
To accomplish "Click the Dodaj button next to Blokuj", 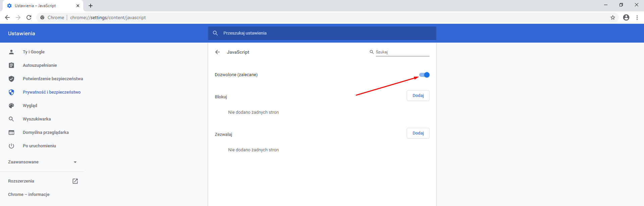I will 418,96.
